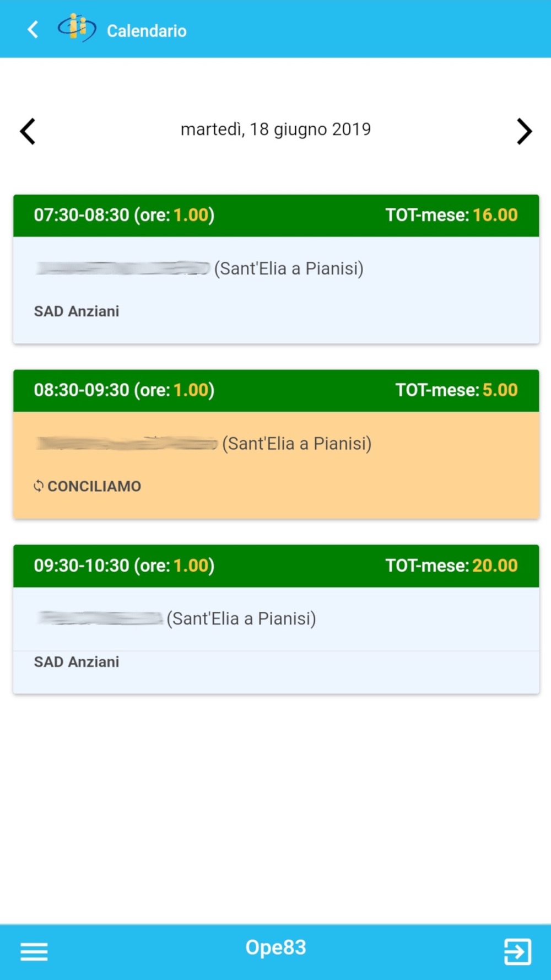Tap the date martedì, 18 giugno 2019
Screen dimensions: 551x980
tap(275, 130)
